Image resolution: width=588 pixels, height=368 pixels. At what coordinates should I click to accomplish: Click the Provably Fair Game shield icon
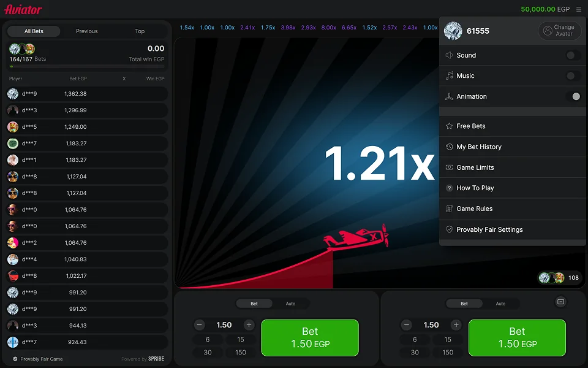pyautogui.click(x=15, y=359)
